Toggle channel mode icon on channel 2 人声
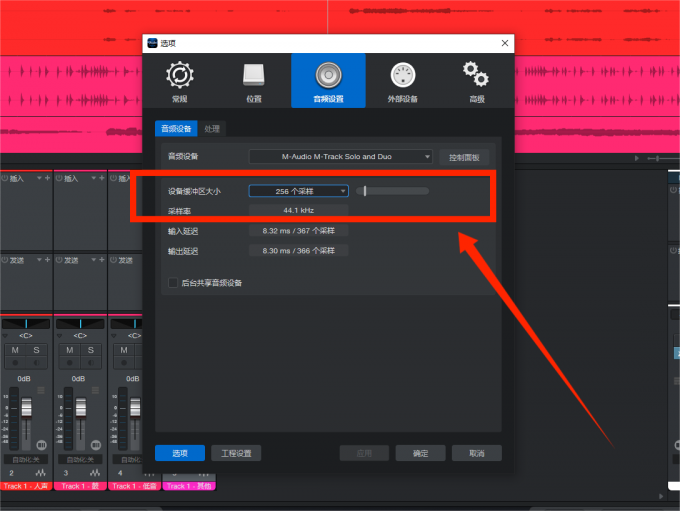The height and width of the screenshot is (511, 680). tap(41, 445)
